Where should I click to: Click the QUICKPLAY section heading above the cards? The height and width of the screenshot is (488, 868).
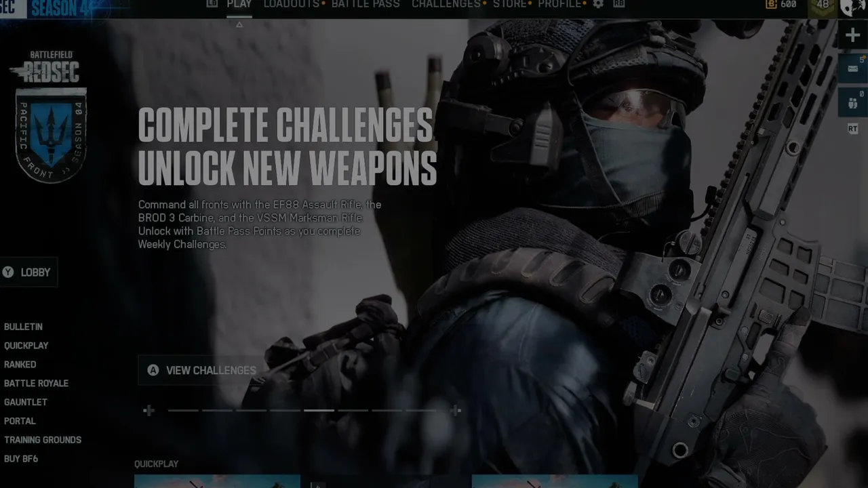156,464
